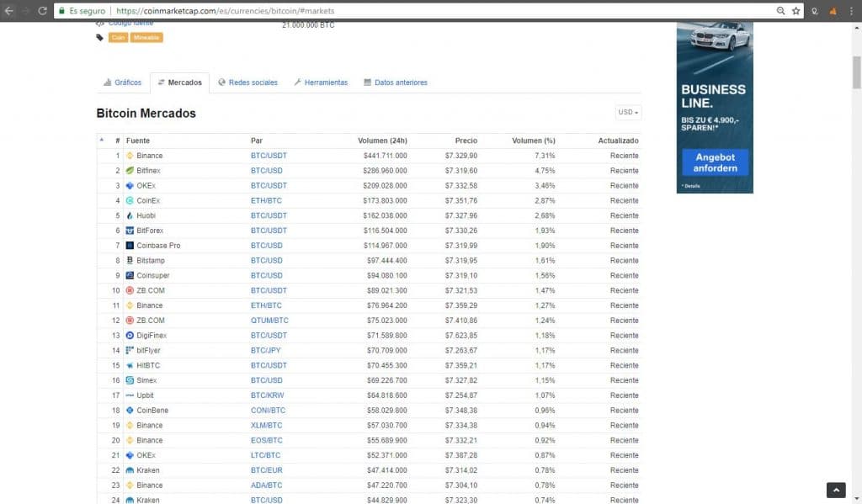Image resolution: width=862 pixels, height=504 pixels.
Task: Click the Coinsuper logo icon
Action: click(x=130, y=275)
